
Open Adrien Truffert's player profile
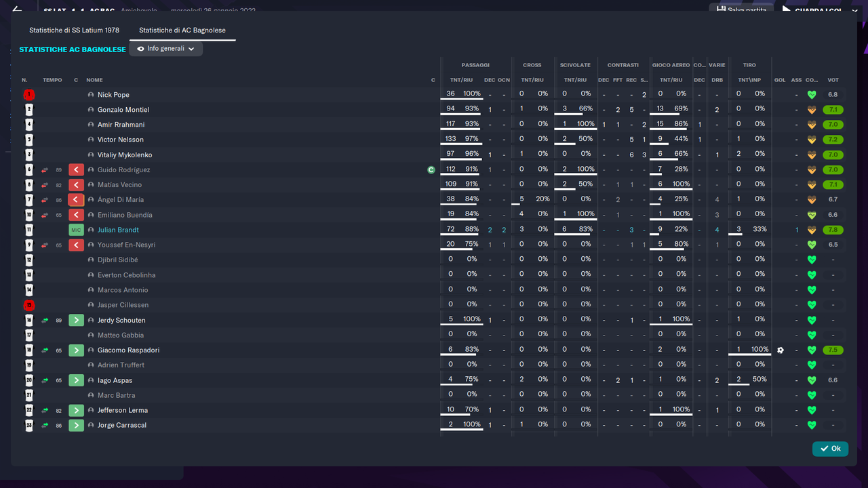click(x=121, y=365)
